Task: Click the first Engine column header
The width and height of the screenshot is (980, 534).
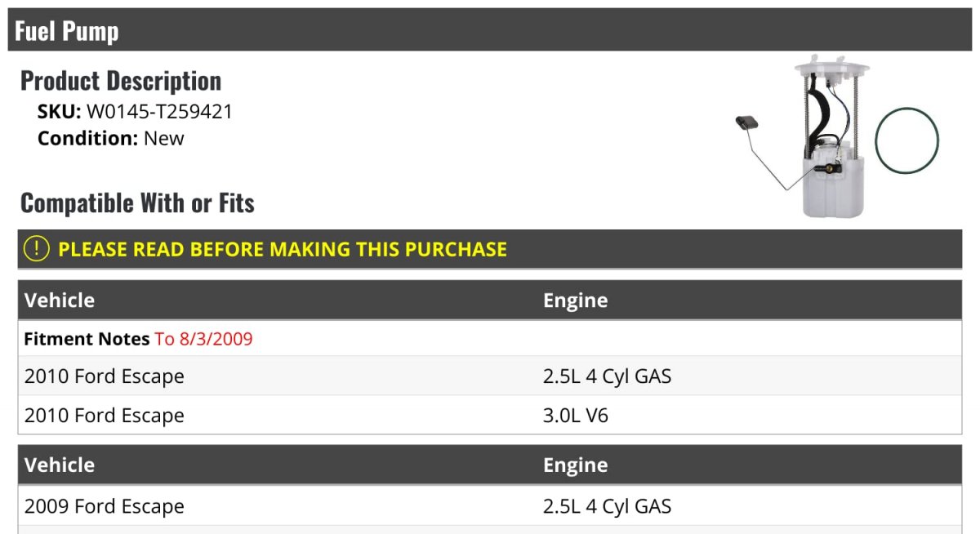Action: pyautogui.click(x=575, y=300)
